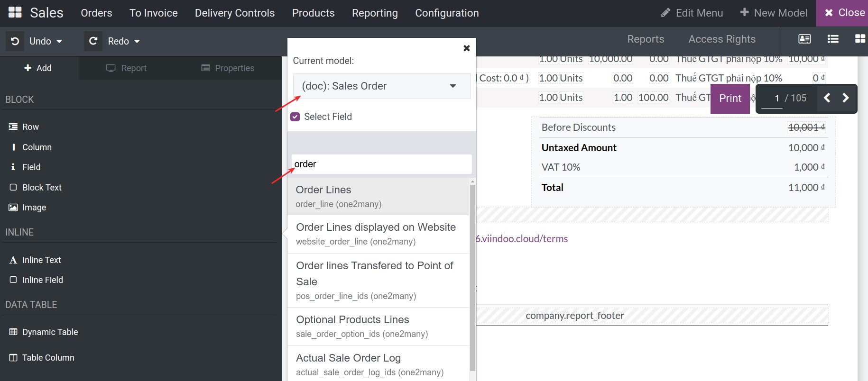The image size is (868, 381).
Task: Select Optional Products Lines field
Action: (x=379, y=327)
